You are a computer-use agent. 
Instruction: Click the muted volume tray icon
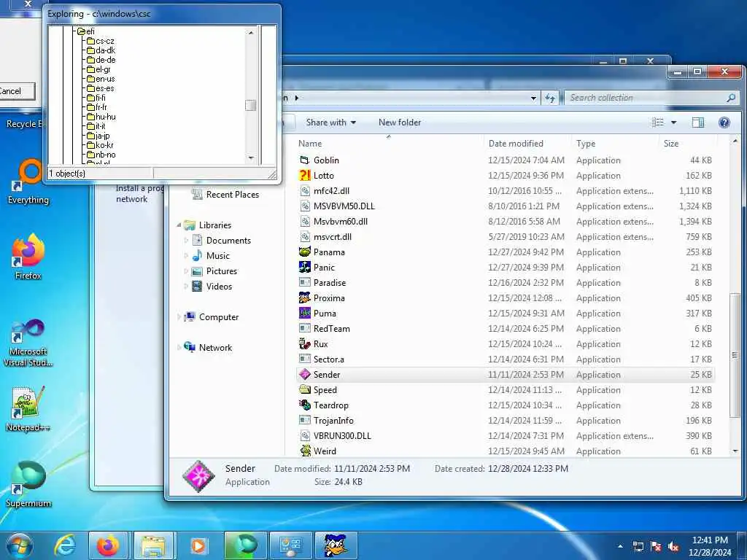[673, 547]
